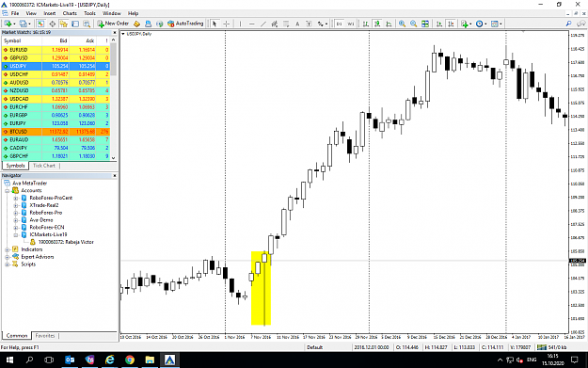Select the Text Label 'T' tool
Screen dimensions: 588x368
pos(309,24)
